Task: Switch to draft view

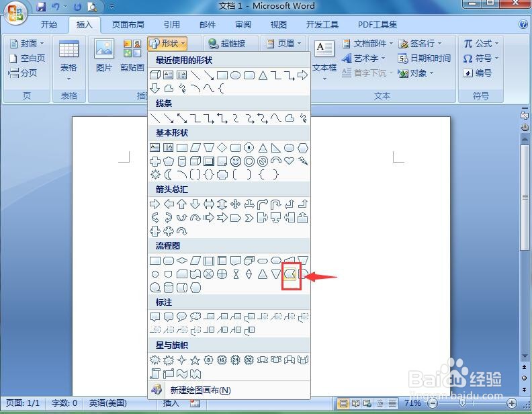Action: [392, 403]
